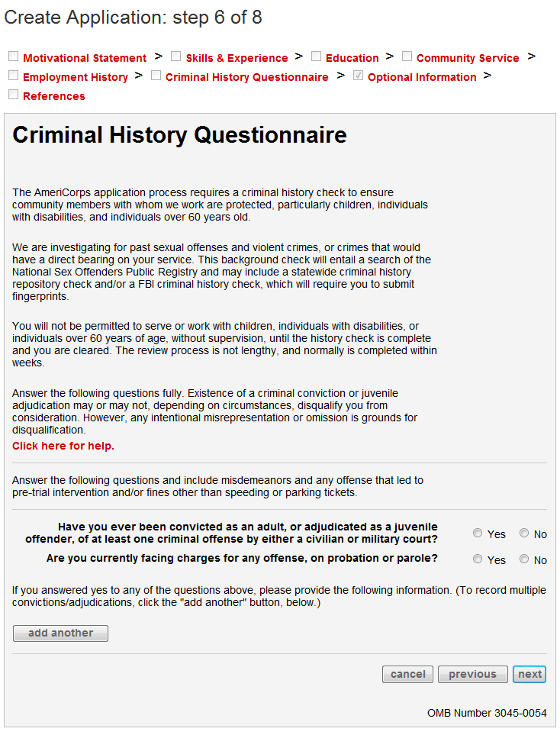Open Criminal History Questionnaire step link

click(x=246, y=77)
